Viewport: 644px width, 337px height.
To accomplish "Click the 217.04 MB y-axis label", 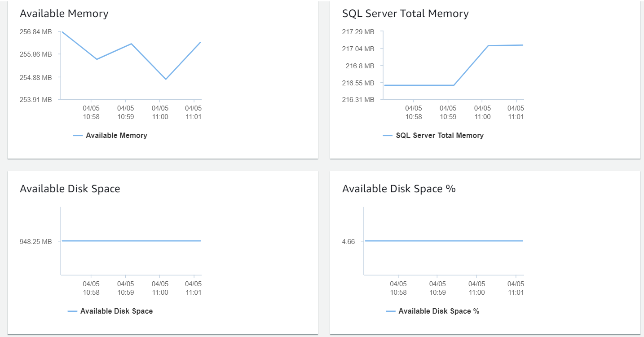I will click(358, 49).
